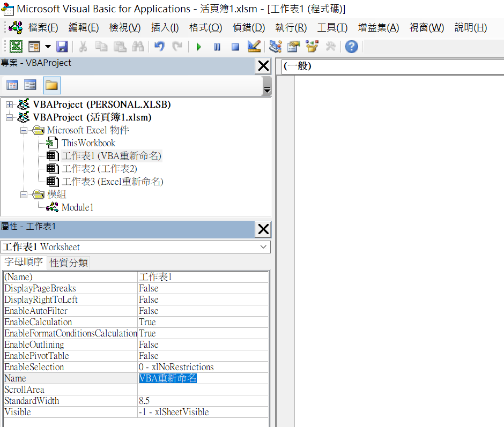Click the Insert UserForm toolbar icon
The image size is (504, 427).
click(x=34, y=47)
